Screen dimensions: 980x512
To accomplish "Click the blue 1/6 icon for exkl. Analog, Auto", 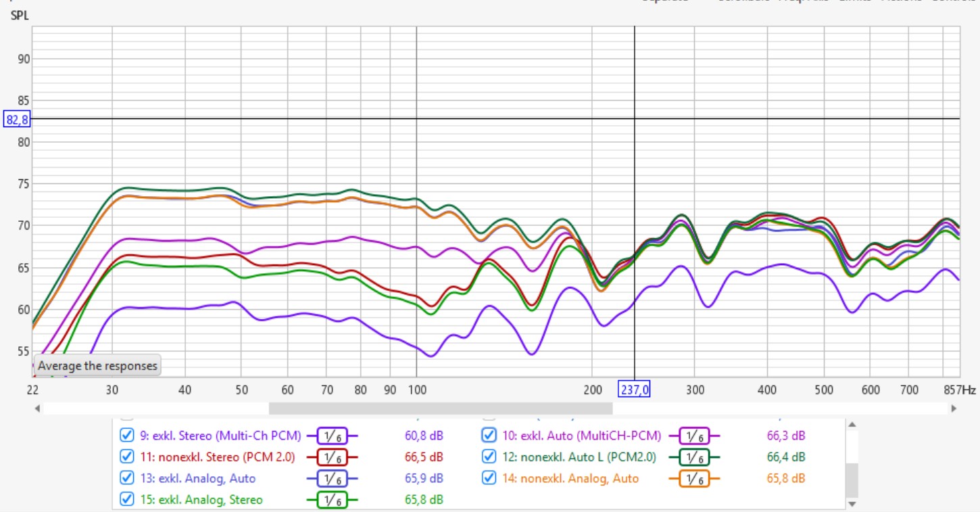I will [x=331, y=479].
